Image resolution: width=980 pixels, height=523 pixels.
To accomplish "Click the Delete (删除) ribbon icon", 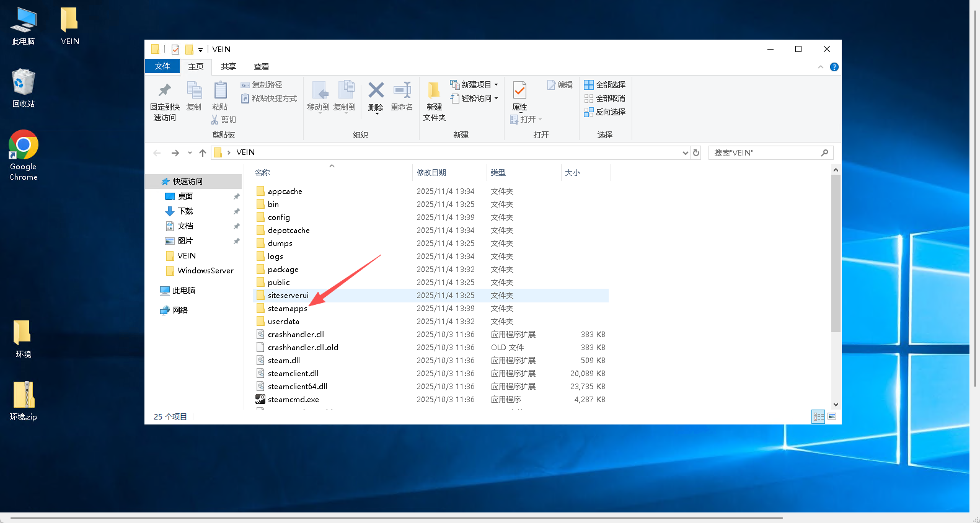I will (x=376, y=91).
